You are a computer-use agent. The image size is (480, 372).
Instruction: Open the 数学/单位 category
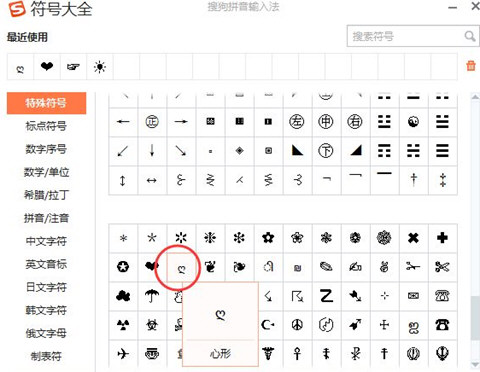[46, 172]
